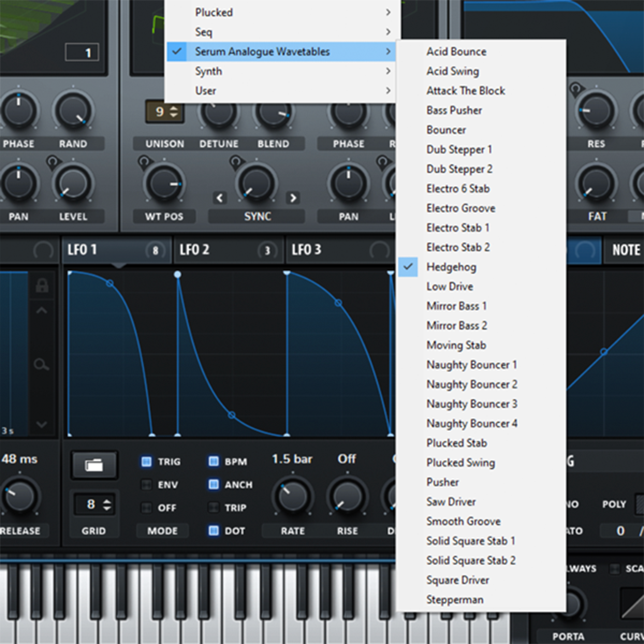The width and height of the screenshot is (644, 644).
Task: Click the modulation source icon above LEVEL knob
Action: click(52, 162)
